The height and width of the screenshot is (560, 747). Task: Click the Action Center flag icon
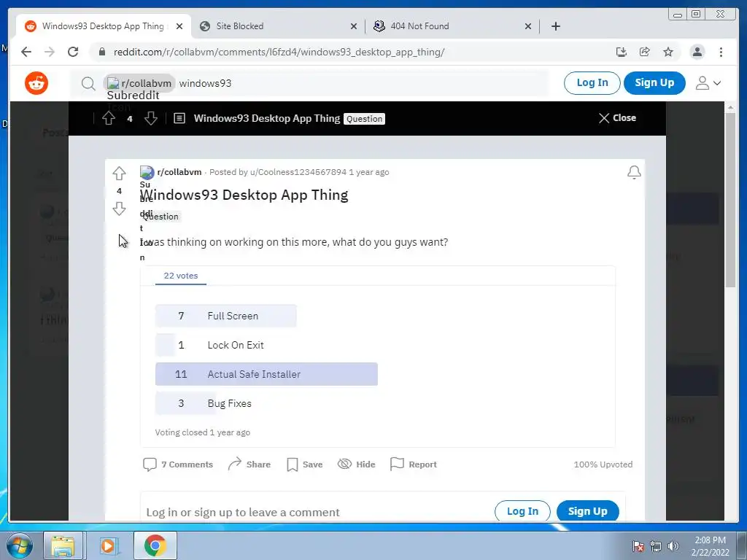pos(638,546)
